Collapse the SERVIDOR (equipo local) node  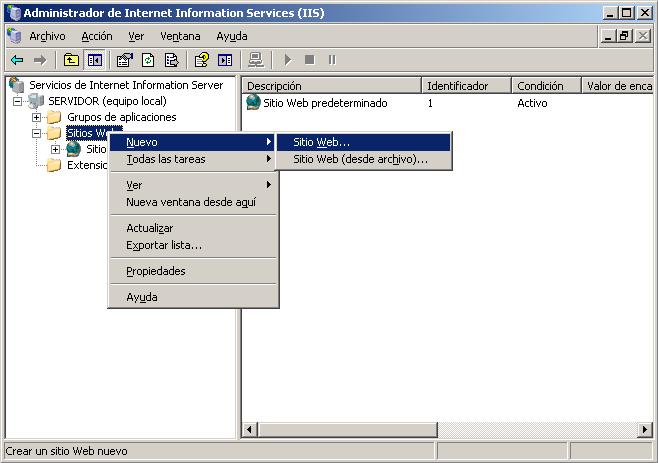(x=18, y=102)
